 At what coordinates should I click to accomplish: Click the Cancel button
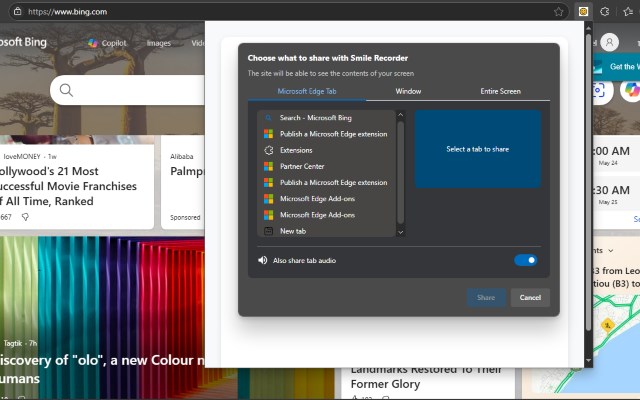(530, 298)
